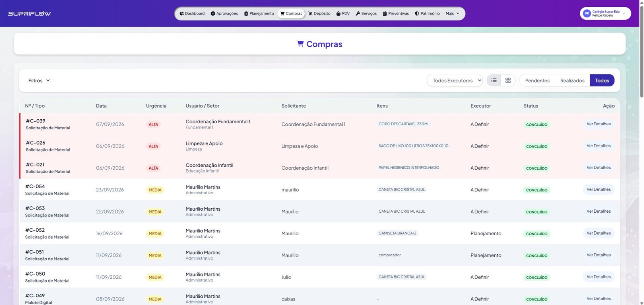Switch to grid card view
The image size is (644, 305).
click(x=508, y=81)
